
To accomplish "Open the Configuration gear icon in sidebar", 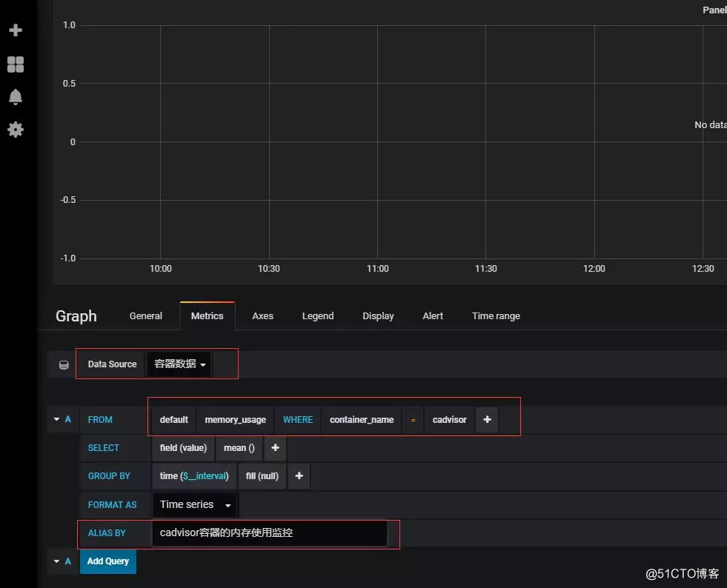I will click(16, 130).
